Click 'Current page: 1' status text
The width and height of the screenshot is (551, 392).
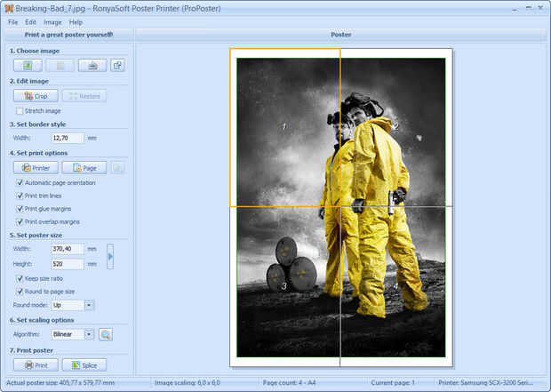pos(393,383)
